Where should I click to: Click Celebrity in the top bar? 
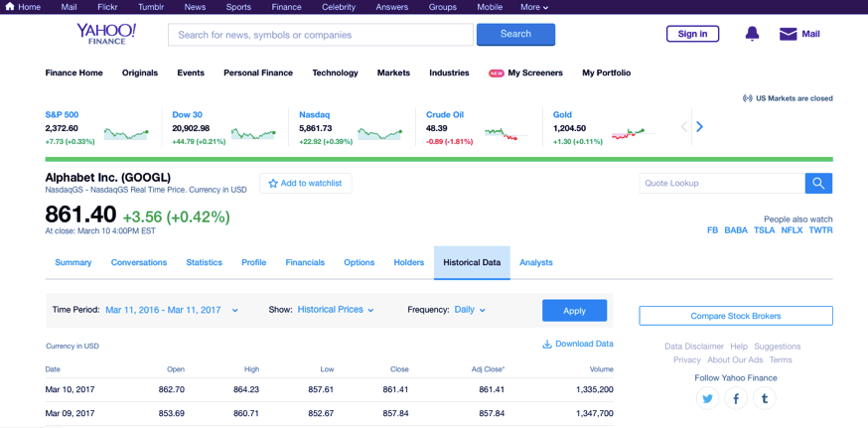[339, 7]
